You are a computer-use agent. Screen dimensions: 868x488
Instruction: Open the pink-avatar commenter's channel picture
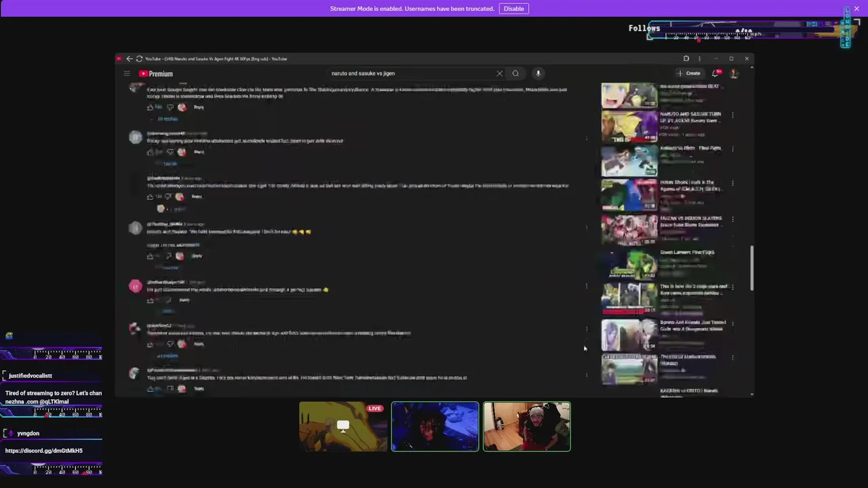tap(135, 286)
